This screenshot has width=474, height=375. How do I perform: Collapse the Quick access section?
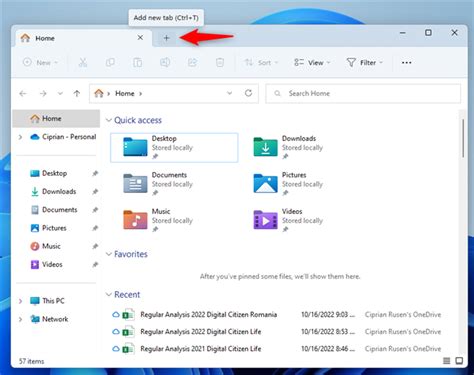(x=109, y=120)
